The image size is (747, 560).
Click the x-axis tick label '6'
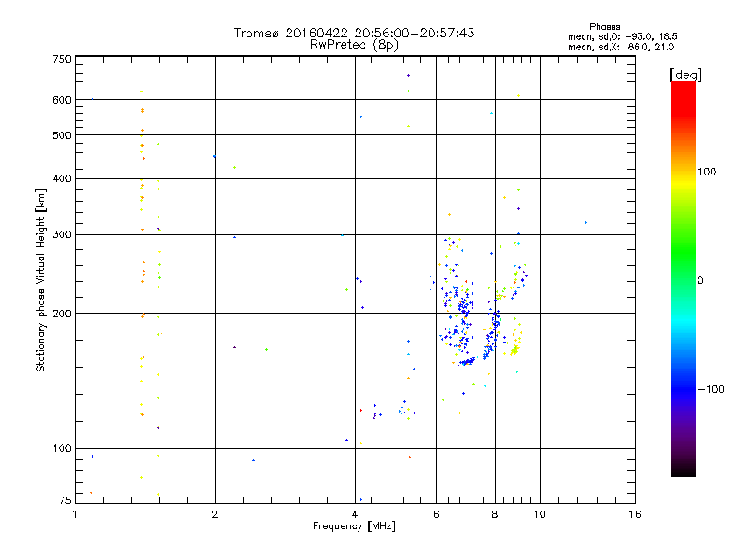[x=436, y=514]
